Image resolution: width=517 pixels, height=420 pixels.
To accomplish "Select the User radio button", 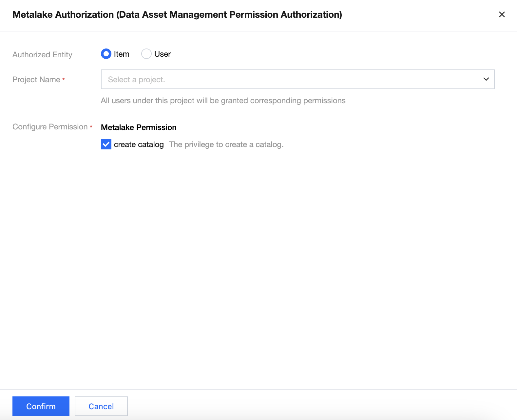I will click(146, 54).
